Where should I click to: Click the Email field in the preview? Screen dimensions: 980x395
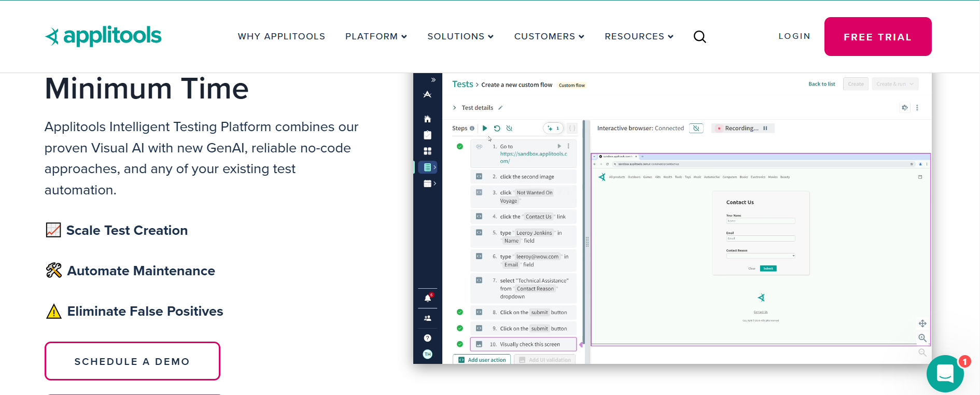761,238
